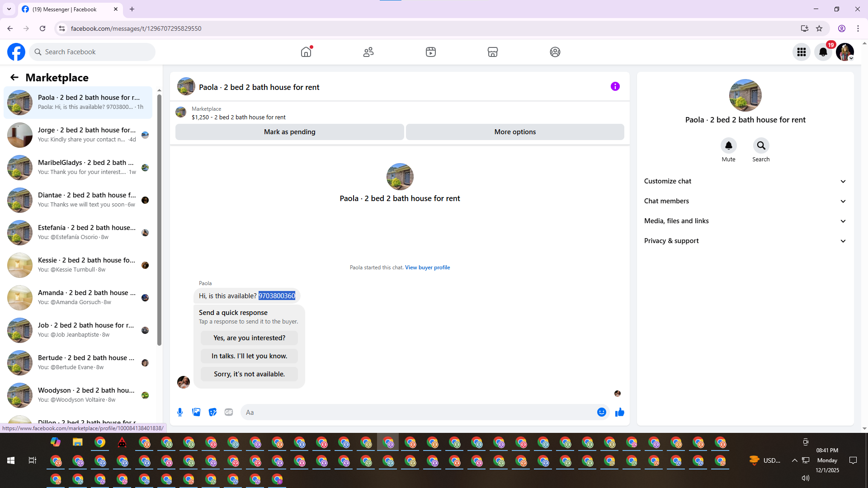The height and width of the screenshot is (488, 868).
Task: Open More options for the listing
Action: 515,132
